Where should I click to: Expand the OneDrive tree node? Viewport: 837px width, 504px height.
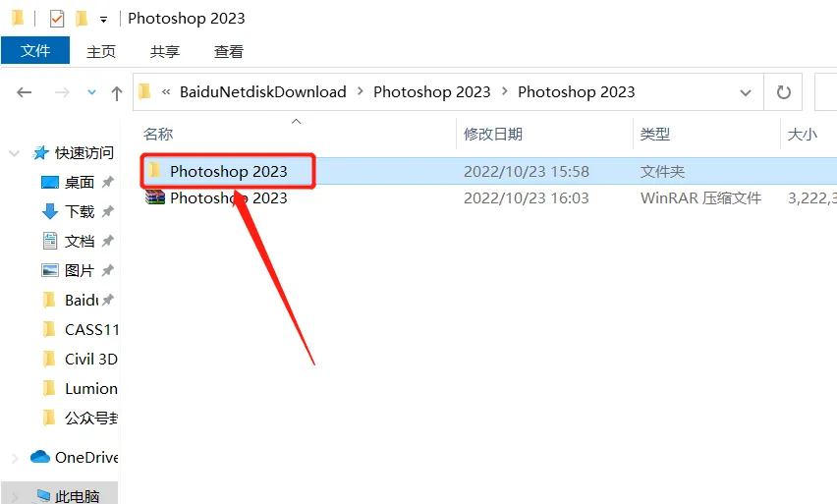(15, 458)
